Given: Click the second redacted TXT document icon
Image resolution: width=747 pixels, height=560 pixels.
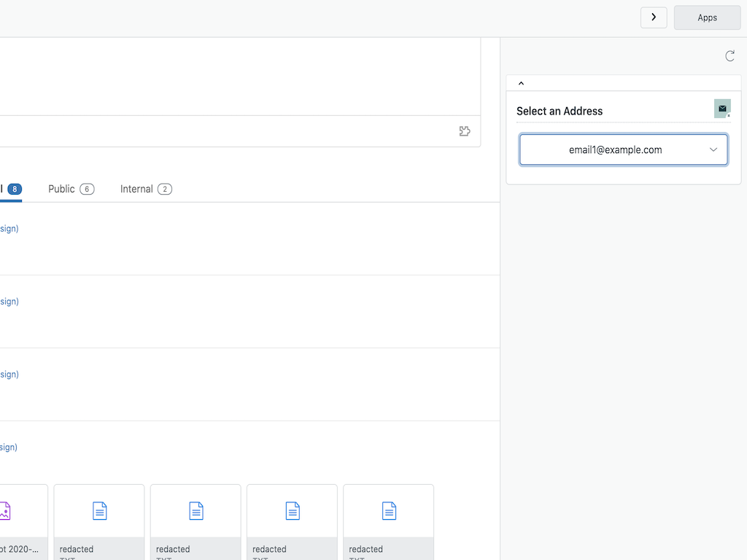Looking at the screenshot, I should [195, 511].
